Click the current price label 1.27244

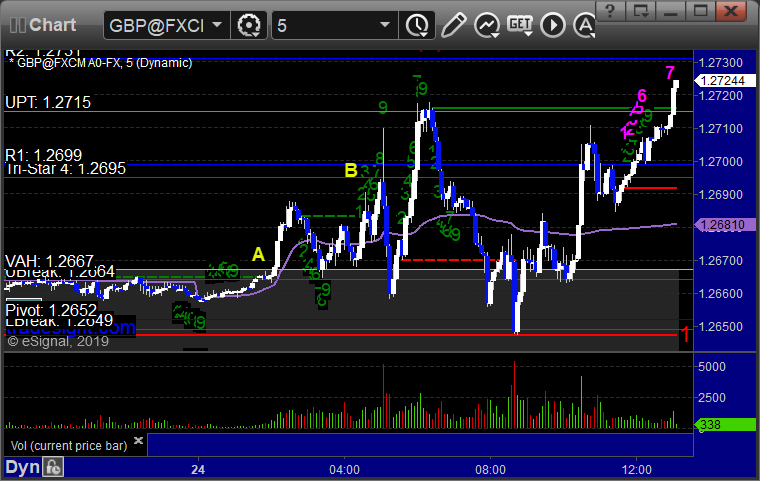pyautogui.click(x=724, y=80)
